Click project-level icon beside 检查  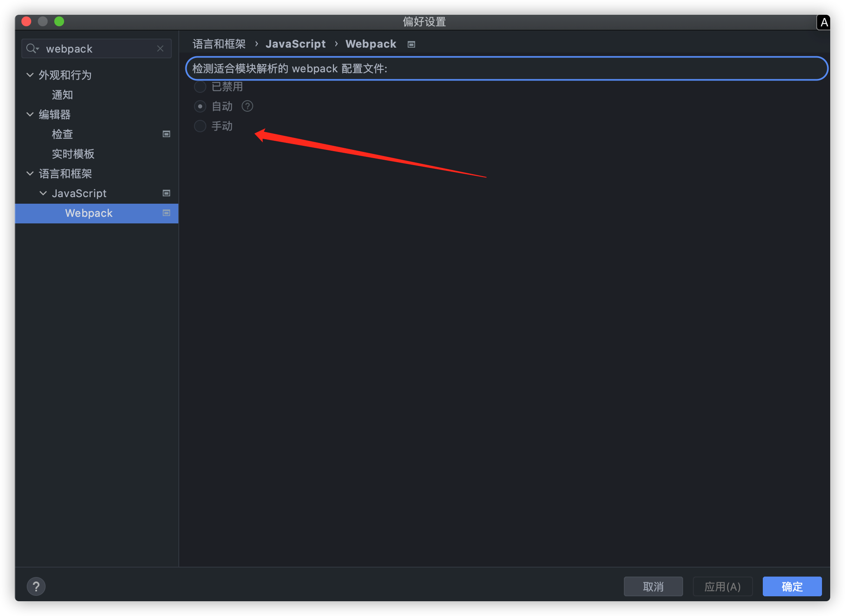click(x=166, y=134)
